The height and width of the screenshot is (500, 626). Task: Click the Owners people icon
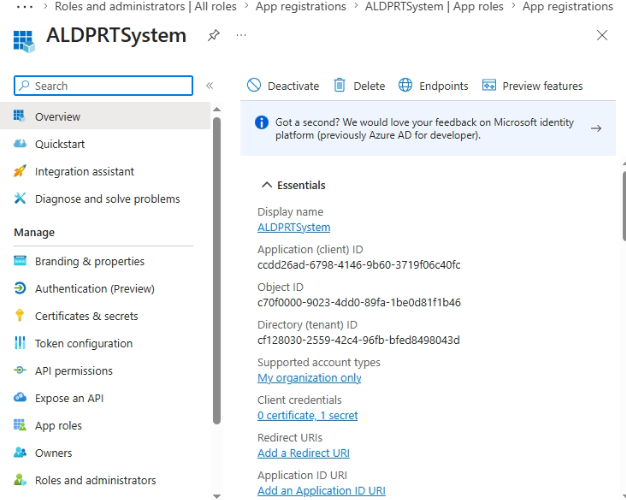tap(20, 452)
